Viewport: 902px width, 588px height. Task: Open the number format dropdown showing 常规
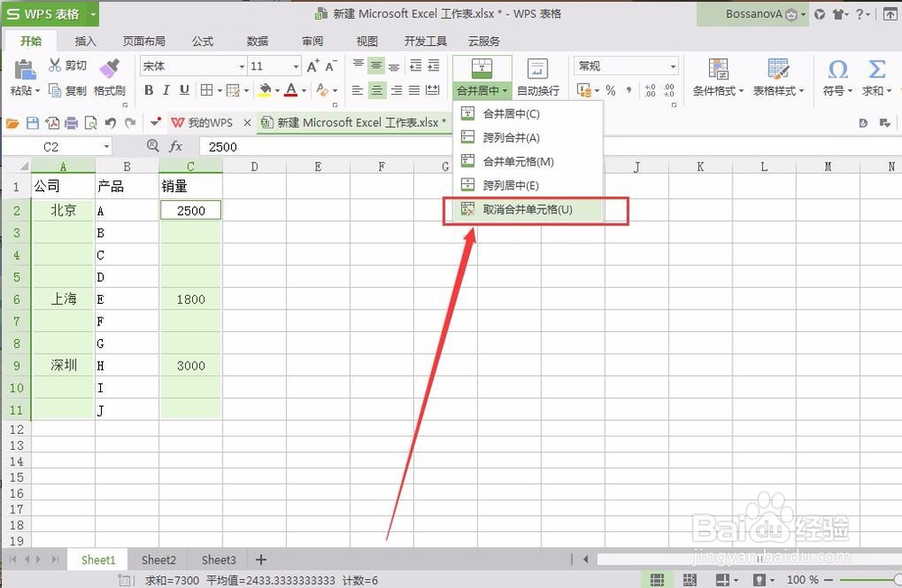point(625,66)
